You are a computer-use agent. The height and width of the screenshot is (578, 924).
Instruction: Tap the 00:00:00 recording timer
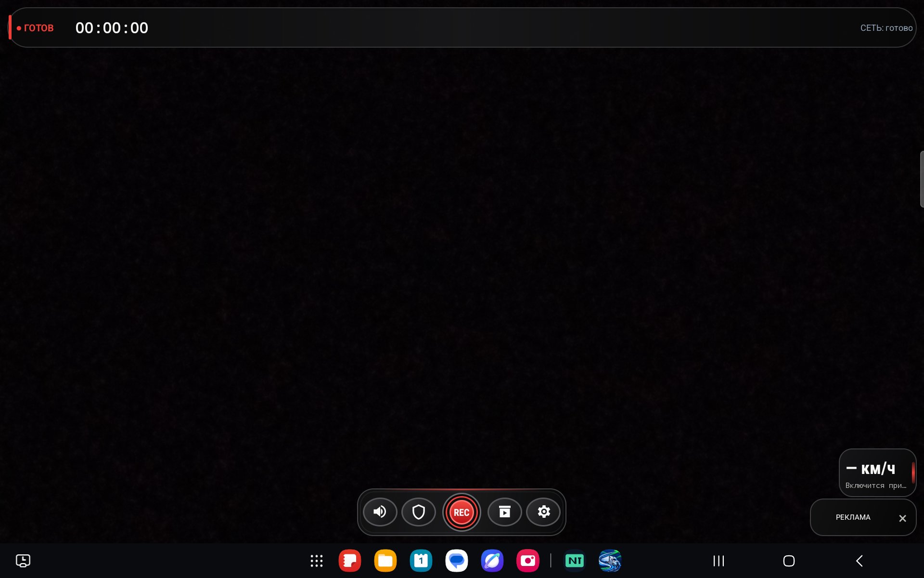(x=112, y=28)
